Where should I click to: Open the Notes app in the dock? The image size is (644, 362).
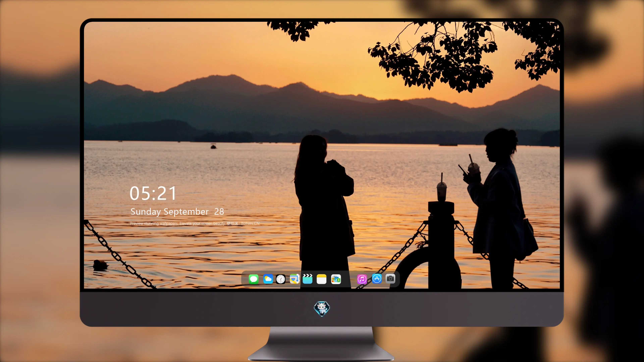click(x=321, y=279)
